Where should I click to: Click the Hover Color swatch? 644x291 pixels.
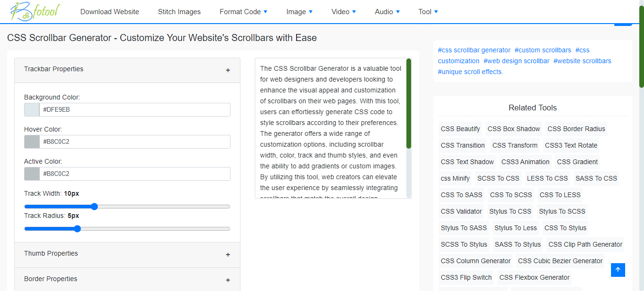coord(31,141)
